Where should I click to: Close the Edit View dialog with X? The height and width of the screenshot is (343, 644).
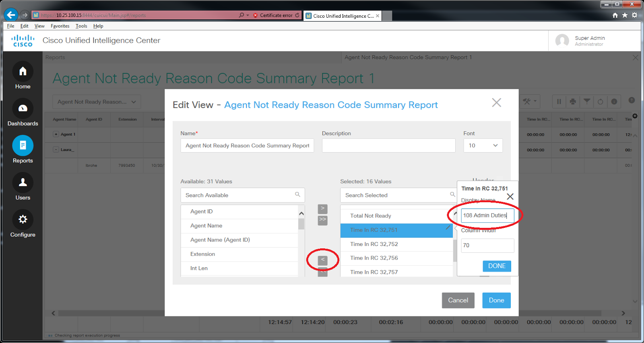pyautogui.click(x=497, y=103)
